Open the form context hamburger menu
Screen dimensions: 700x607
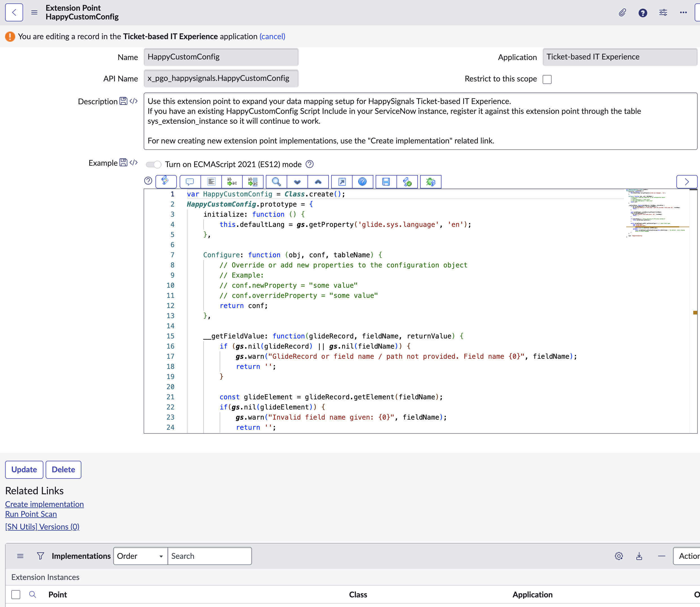pyautogui.click(x=34, y=12)
